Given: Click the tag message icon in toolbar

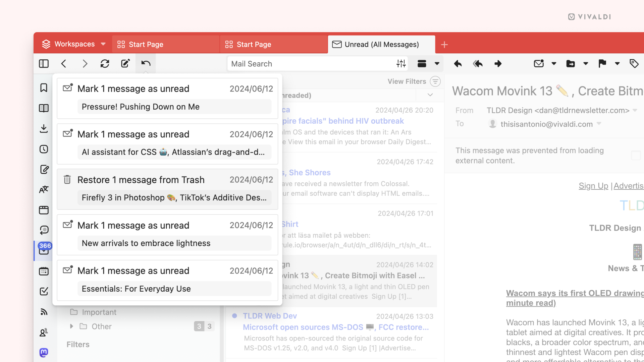Looking at the screenshot, I should [634, 63].
